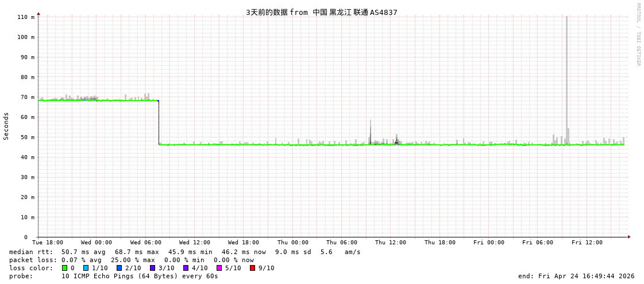Click the 80 m y-axis label

click(x=27, y=77)
